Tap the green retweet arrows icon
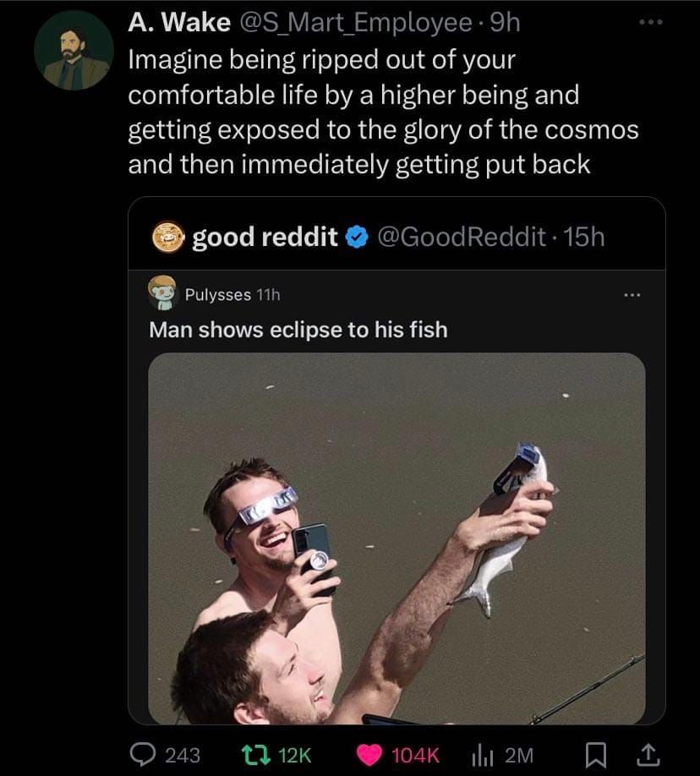This screenshot has height=776, width=700. tap(255, 755)
